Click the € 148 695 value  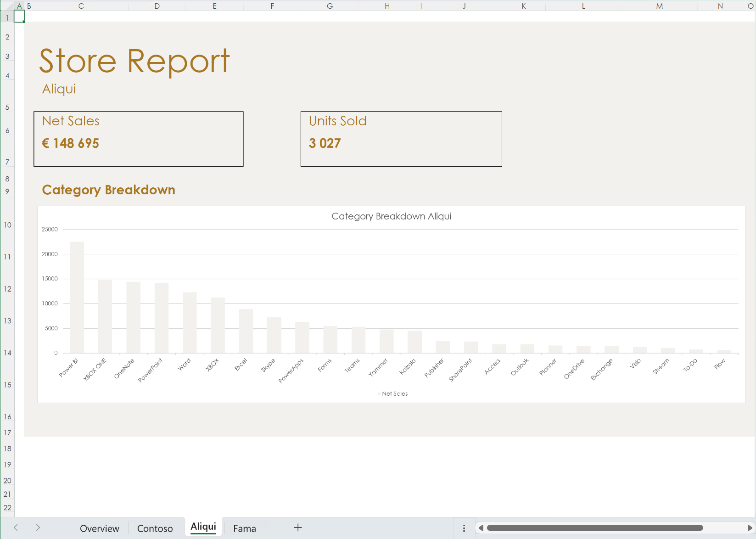pos(70,143)
